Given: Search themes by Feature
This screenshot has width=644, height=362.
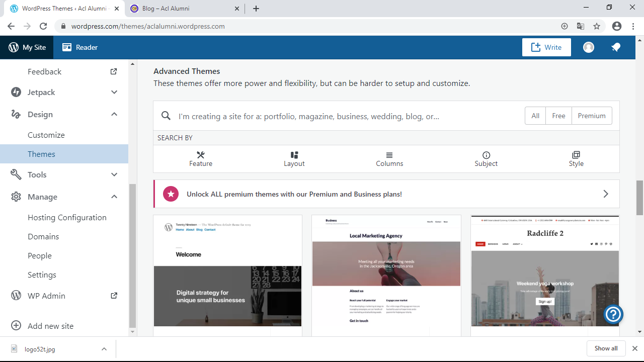Looking at the screenshot, I should pos(201,159).
